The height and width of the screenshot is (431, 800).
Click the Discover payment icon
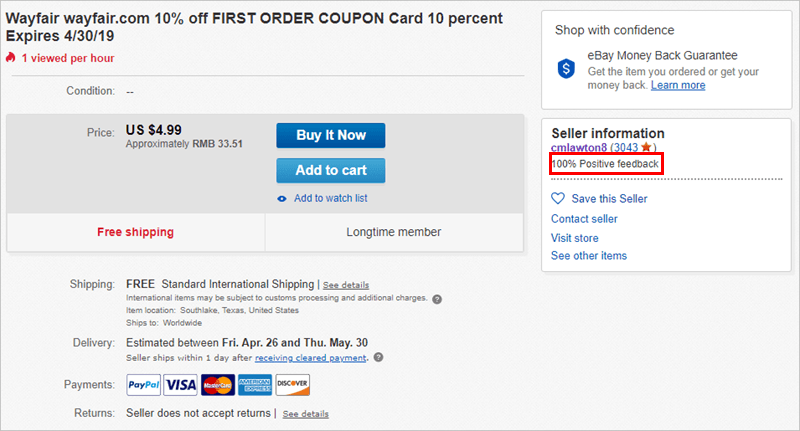[292, 385]
